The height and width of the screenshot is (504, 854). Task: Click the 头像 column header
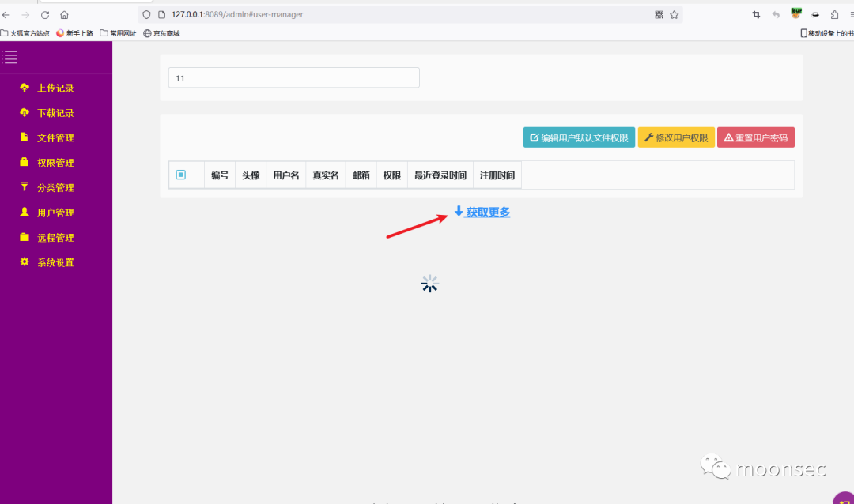pos(251,175)
